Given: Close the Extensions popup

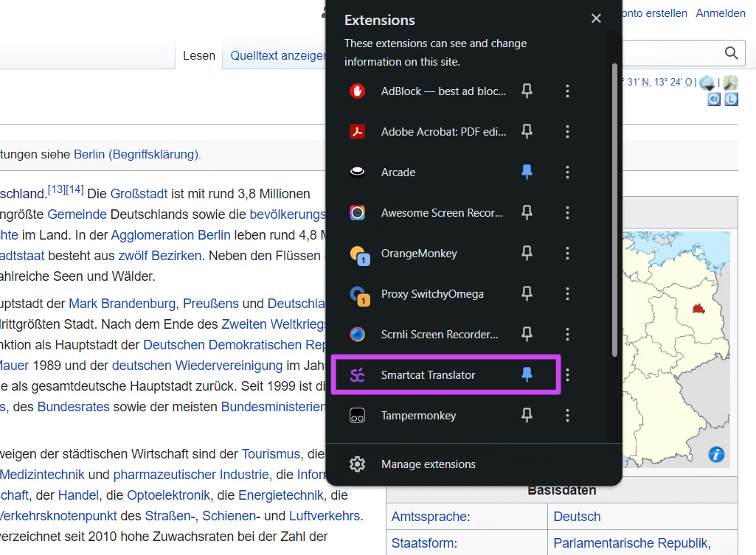Looking at the screenshot, I should click(597, 18).
